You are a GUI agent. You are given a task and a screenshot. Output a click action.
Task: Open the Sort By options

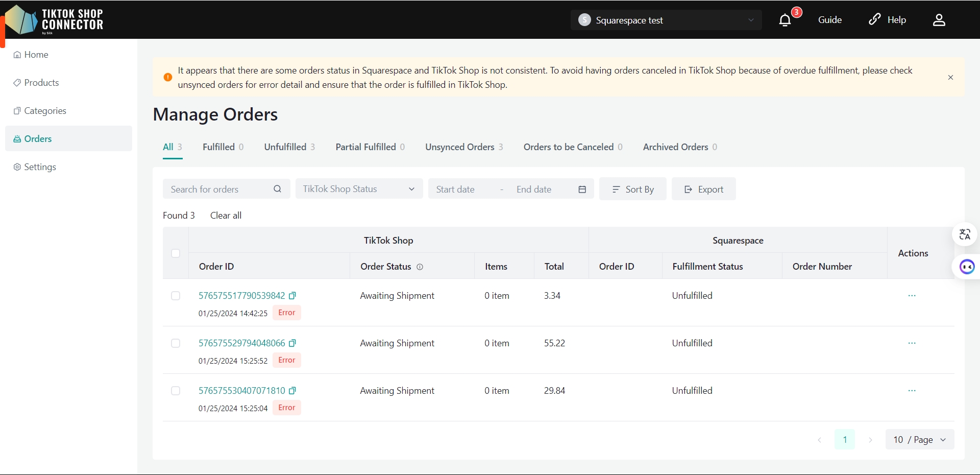[x=632, y=189]
